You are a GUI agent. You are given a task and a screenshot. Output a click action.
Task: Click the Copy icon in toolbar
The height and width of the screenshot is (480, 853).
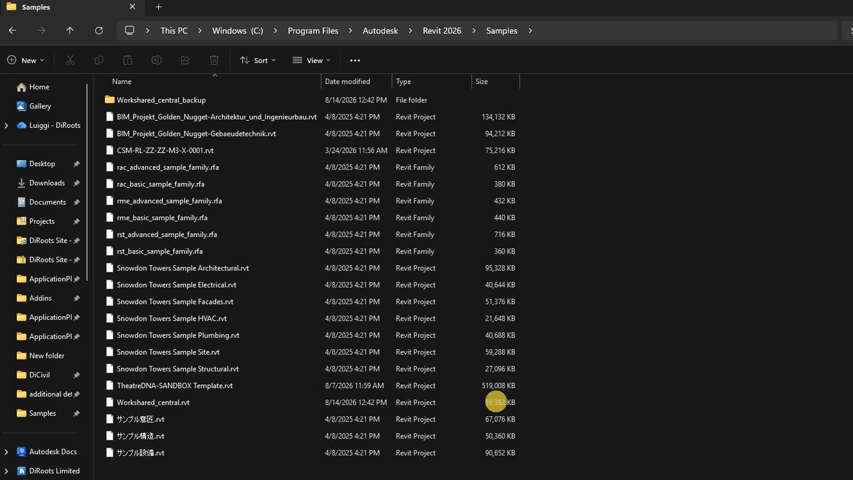pyautogui.click(x=98, y=60)
